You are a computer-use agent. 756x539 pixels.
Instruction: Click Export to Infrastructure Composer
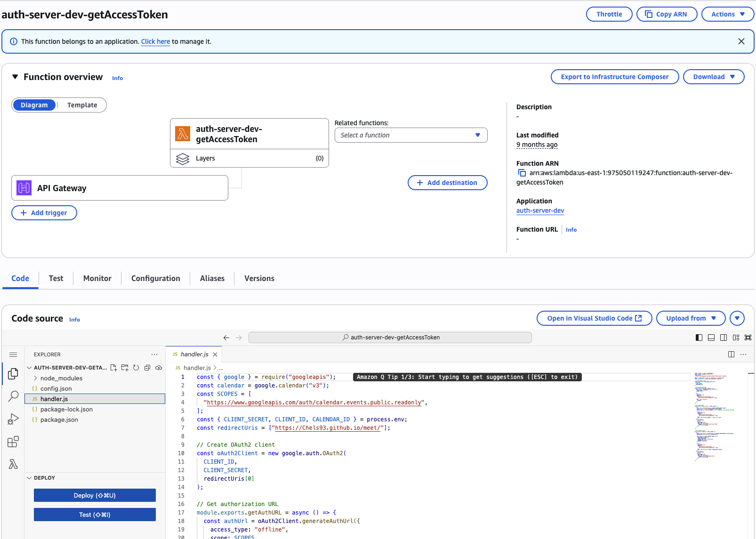[615, 77]
